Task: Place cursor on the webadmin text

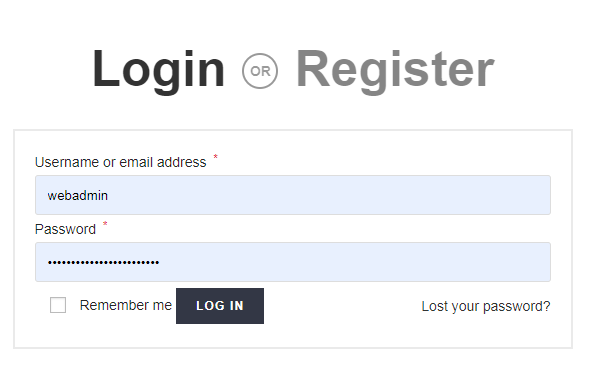Action: pyautogui.click(x=78, y=196)
